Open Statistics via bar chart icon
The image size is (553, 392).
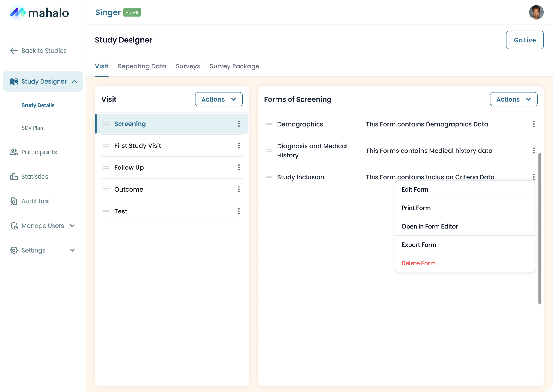pyautogui.click(x=14, y=177)
